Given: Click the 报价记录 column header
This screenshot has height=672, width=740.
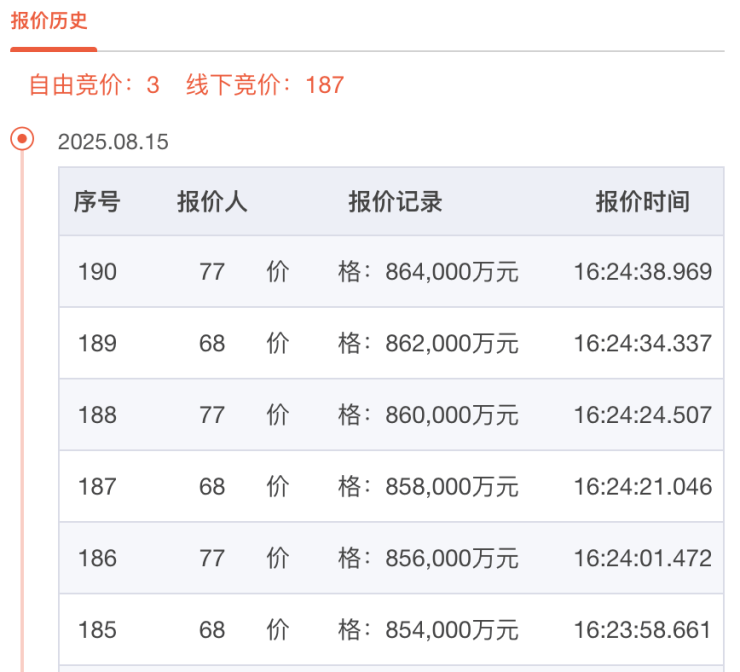Looking at the screenshot, I should point(395,202).
